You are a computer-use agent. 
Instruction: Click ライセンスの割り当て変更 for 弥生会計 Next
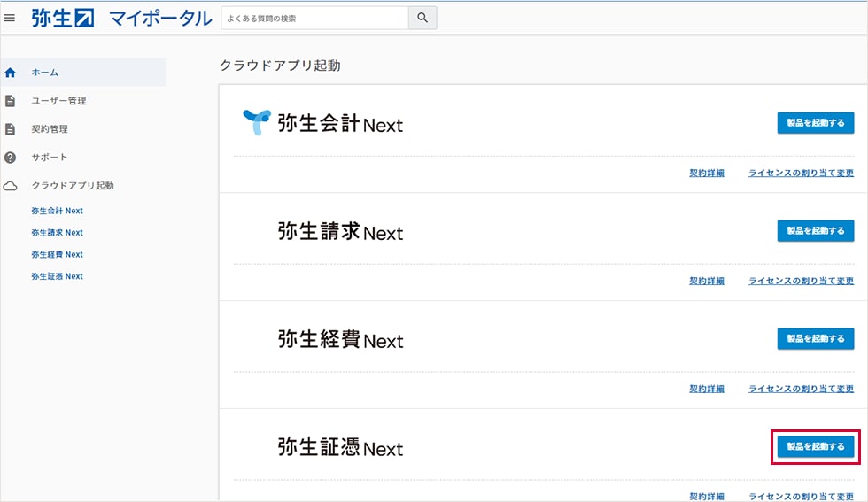801,173
